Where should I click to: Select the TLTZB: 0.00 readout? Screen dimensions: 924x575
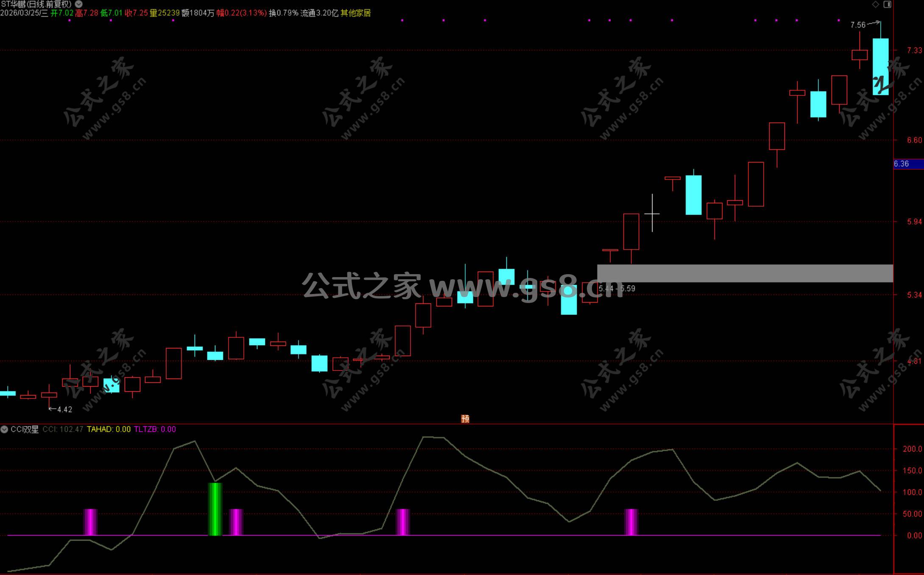(155, 429)
